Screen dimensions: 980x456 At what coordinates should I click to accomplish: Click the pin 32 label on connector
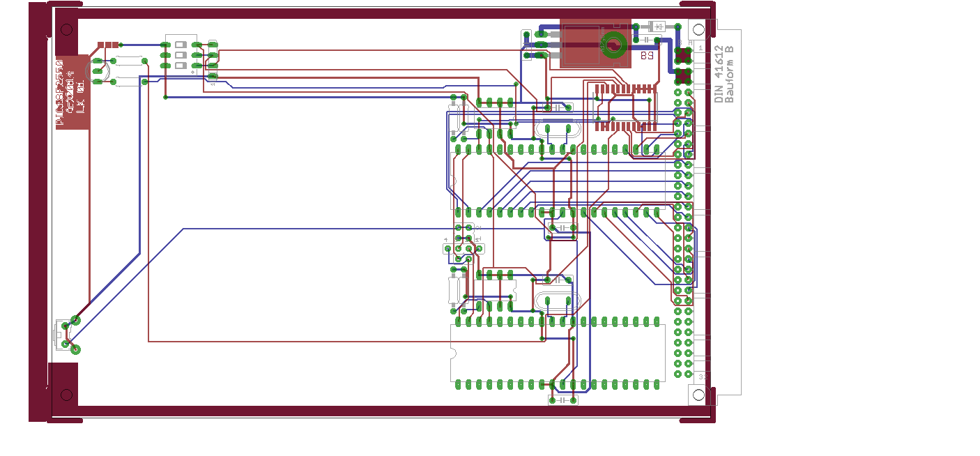tap(703, 377)
